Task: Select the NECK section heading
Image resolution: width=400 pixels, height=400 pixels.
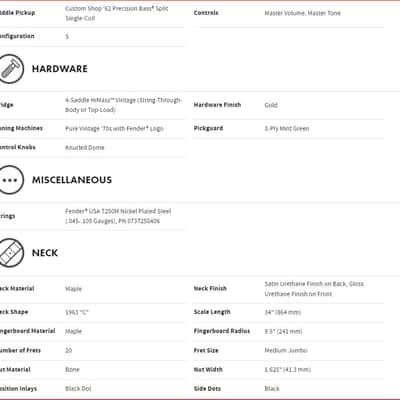Action: [x=45, y=253]
